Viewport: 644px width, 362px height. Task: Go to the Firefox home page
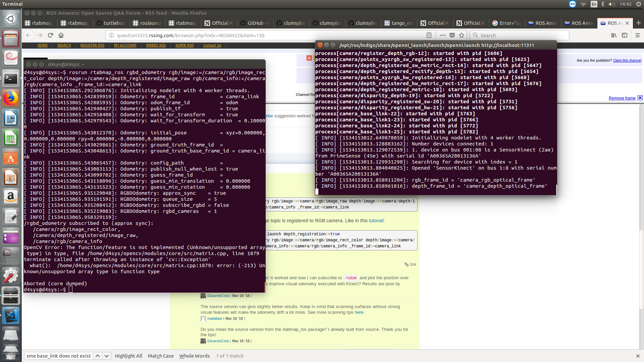point(61,35)
